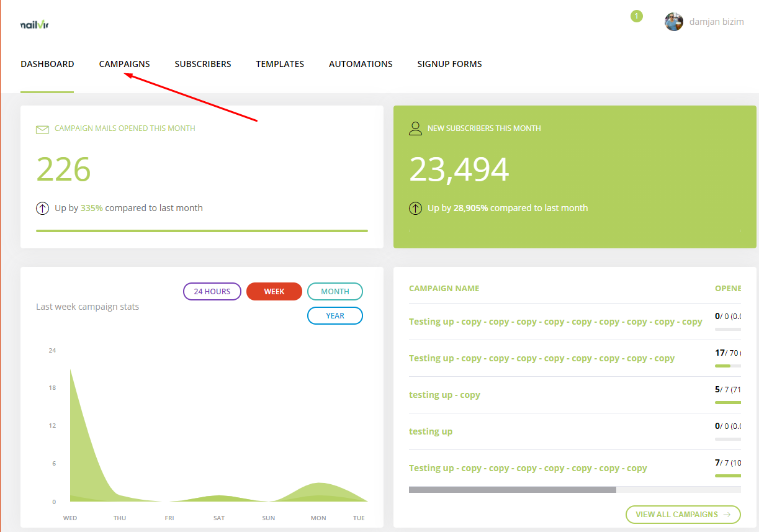Open the green notification badge

point(637,16)
